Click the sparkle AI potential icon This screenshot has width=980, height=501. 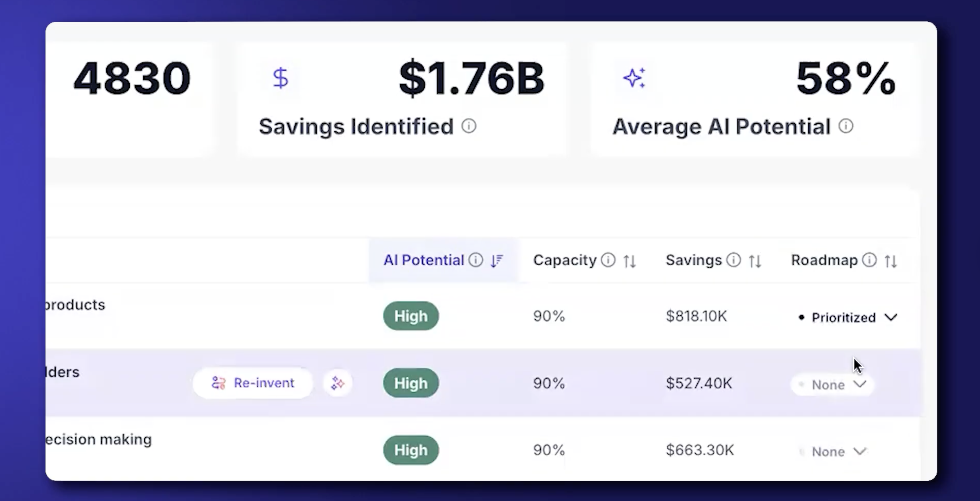(x=634, y=78)
